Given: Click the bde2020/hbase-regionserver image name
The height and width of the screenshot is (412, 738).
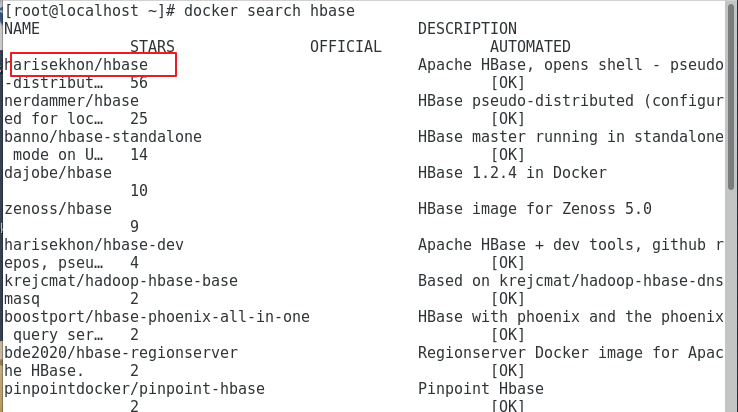Looking at the screenshot, I should [120, 353].
